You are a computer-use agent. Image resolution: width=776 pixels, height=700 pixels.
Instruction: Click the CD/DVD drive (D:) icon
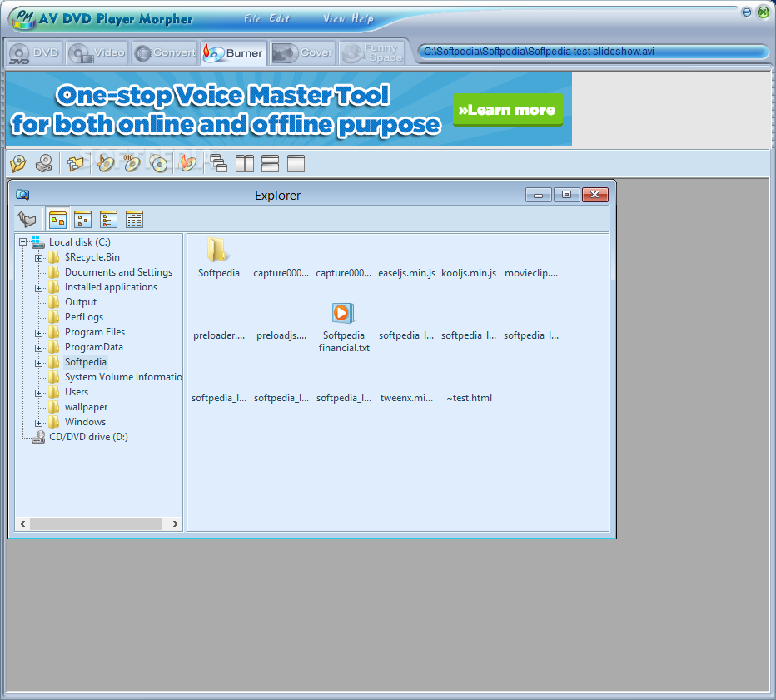coord(38,437)
